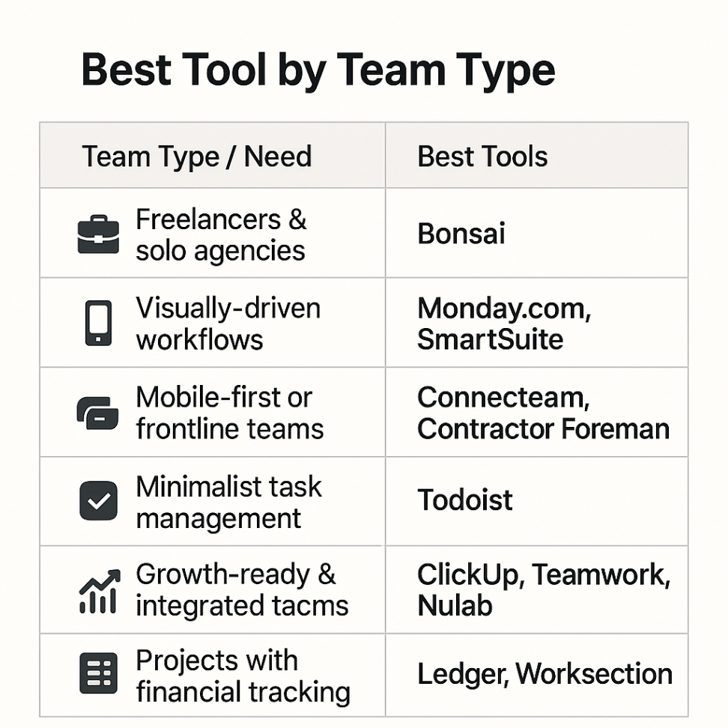Screen dimensions: 728x728
Task: Select the spreadsheet grid icon for financial tracking
Action: [x=98, y=673]
